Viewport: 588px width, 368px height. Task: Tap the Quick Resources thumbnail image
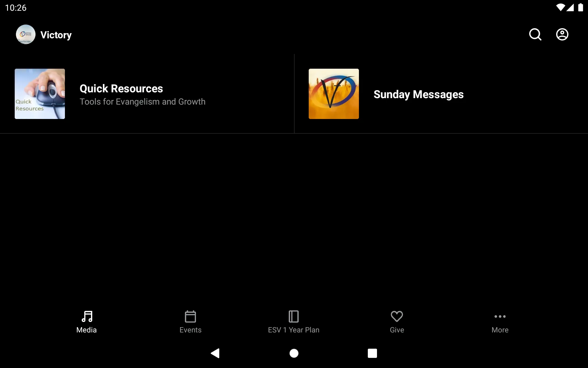point(40,93)
